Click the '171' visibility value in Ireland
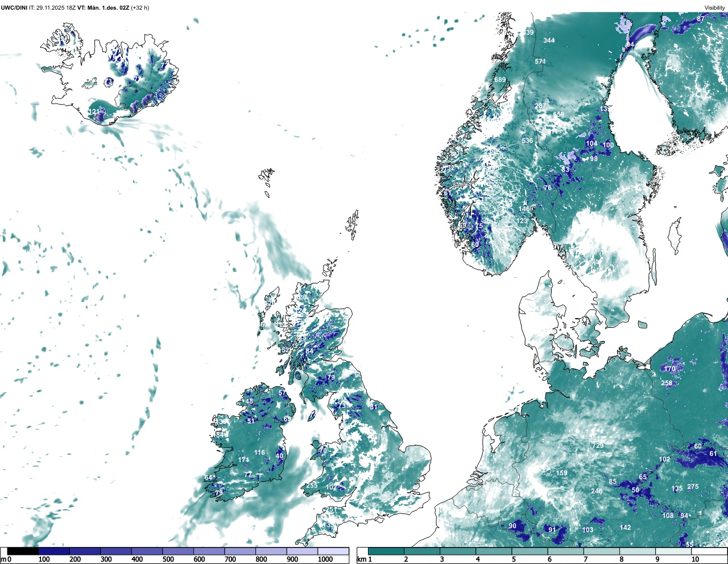 pyautogui.click(x=243, y=460)
